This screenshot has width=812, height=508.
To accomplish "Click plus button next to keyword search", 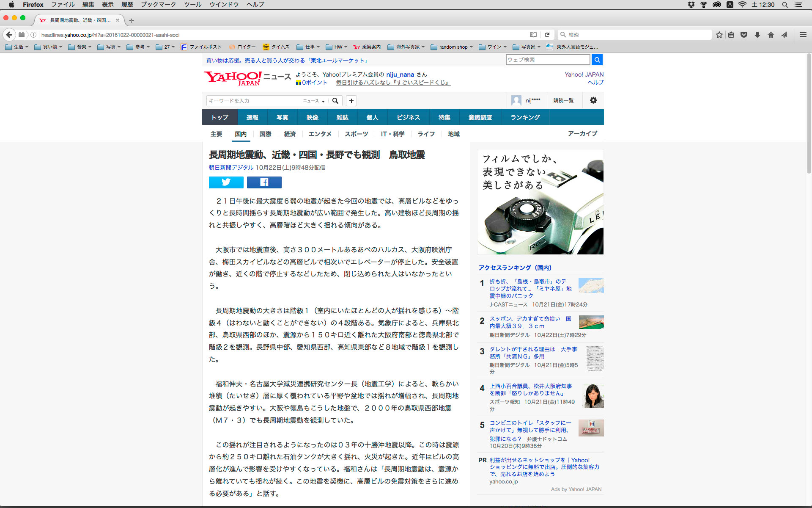I will 351,101.
